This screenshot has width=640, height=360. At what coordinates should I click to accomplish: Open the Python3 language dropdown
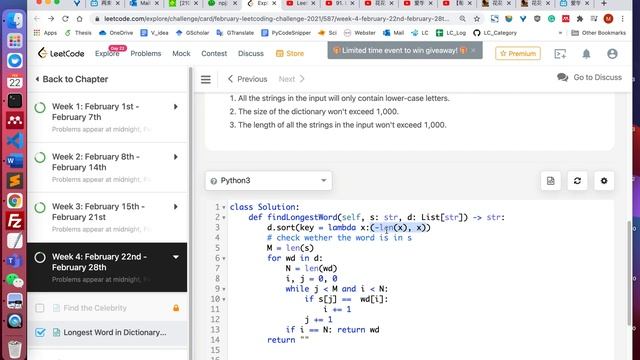point(269,180)
